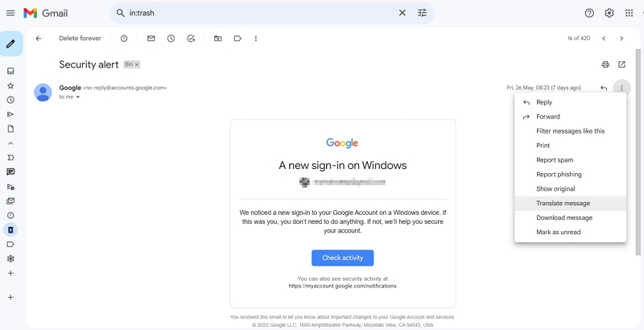Choose Reply in the dropdown menu
Screen dimensions: 644x330
point(571,102)
